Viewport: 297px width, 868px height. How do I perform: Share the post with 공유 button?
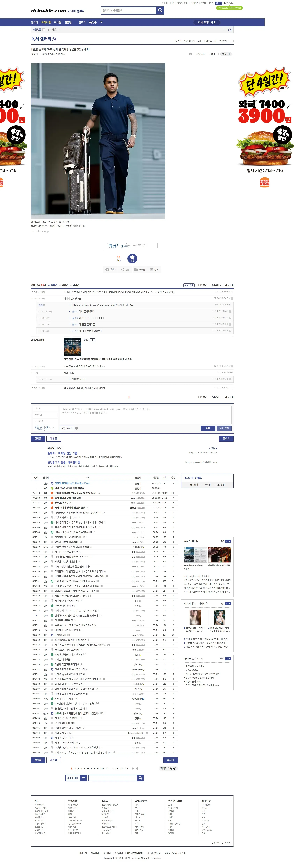tap(125, 270)
